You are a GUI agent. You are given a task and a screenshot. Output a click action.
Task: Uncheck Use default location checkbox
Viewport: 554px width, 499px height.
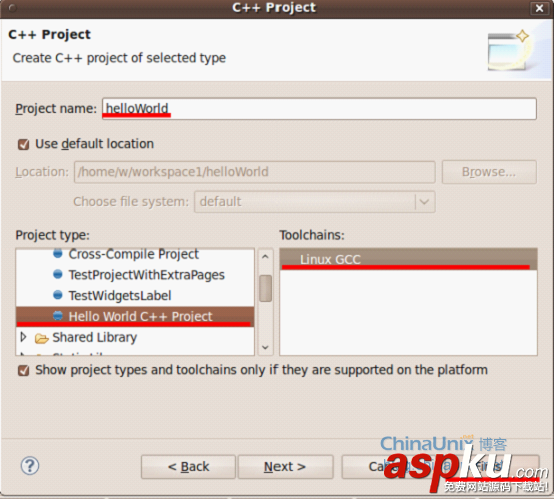pyautogui.click(x=24, y=144)
